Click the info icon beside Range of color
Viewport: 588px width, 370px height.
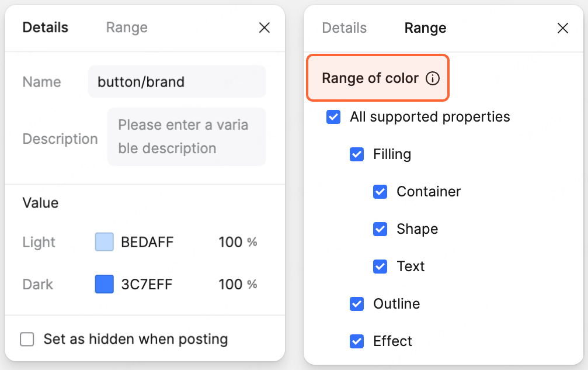(432, 78)
